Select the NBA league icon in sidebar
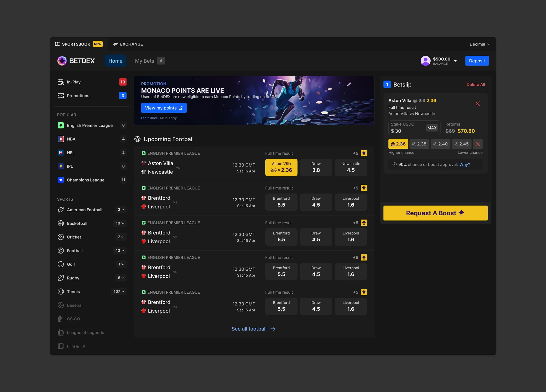546x392 pixels. click(x=61, y=139)
